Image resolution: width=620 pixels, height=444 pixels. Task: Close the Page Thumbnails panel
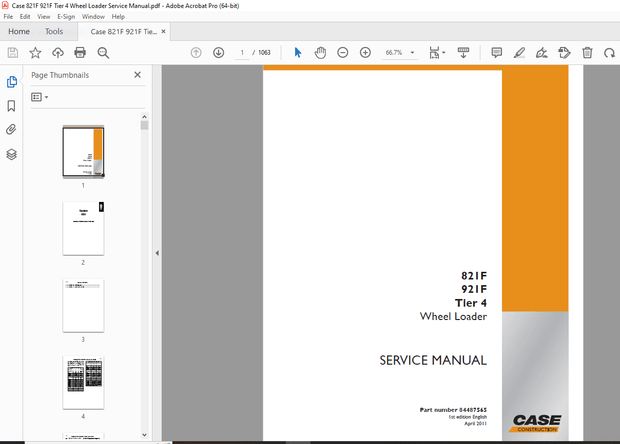(x=137, y=75)
